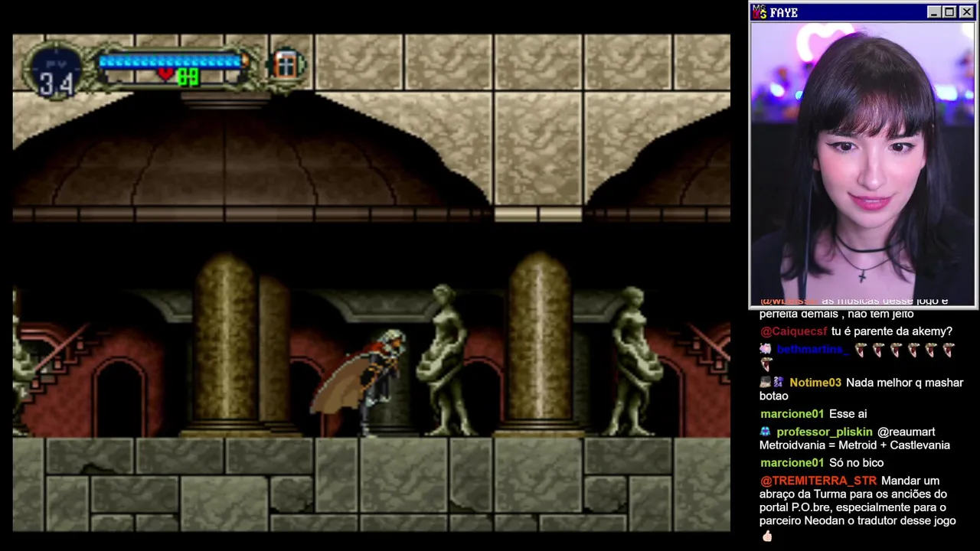Open bethmartins_ username in chat
Image resolution: width=980 pixels, height=551 pixels.
812,350
